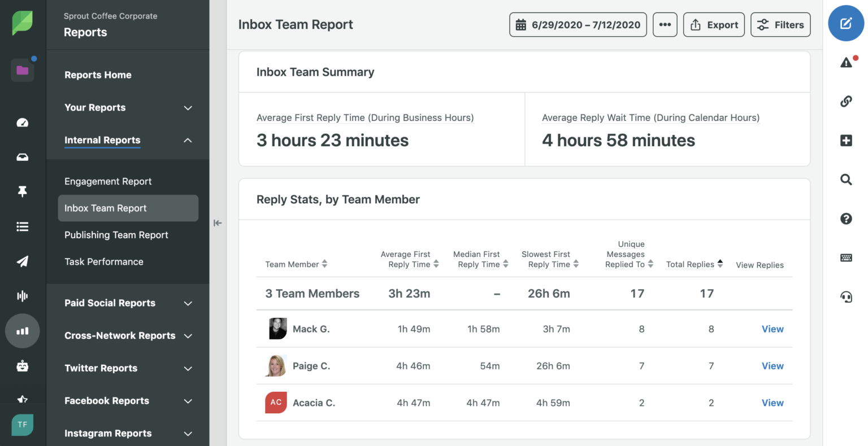View Paige C.'s replies
The height and width of the screenshot is (446, 868).
point(772,365)
